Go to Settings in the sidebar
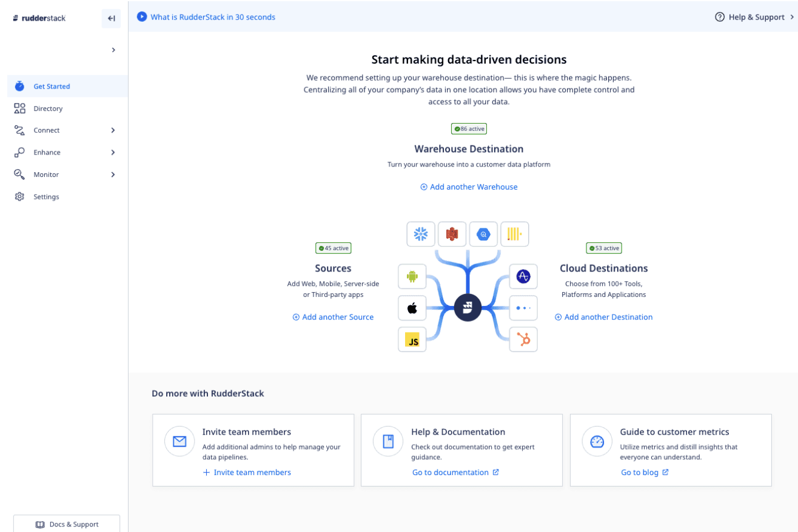 [46, 197]
